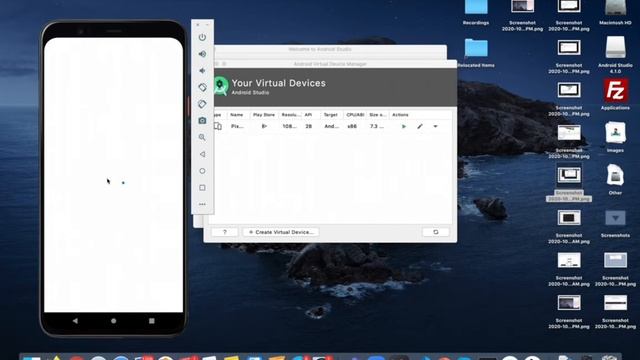Click the Android Studio logo in header
The image size is (640, 360).
220,86
